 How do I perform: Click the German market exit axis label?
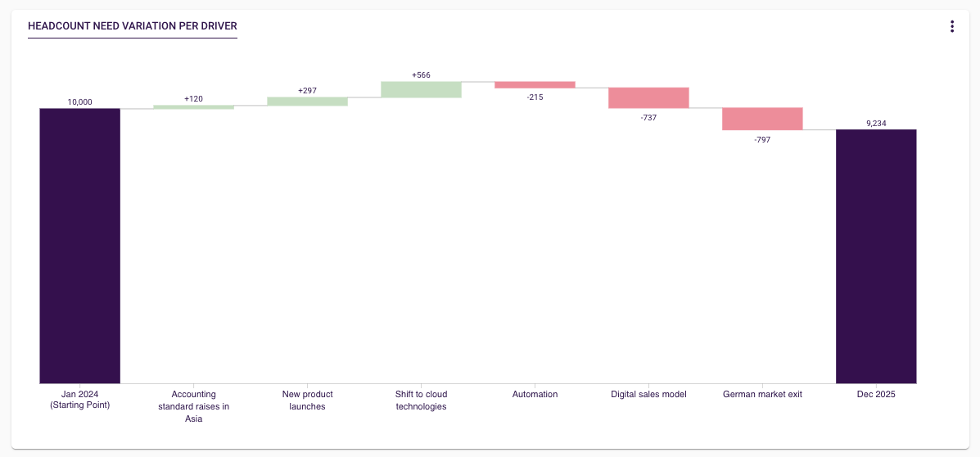click(x=762, y=395)
